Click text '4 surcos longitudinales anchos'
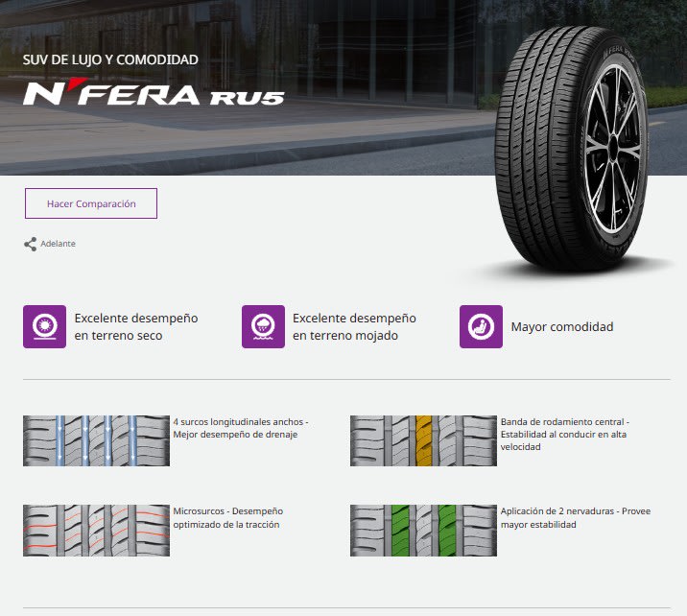 click(x=238, y=422)
